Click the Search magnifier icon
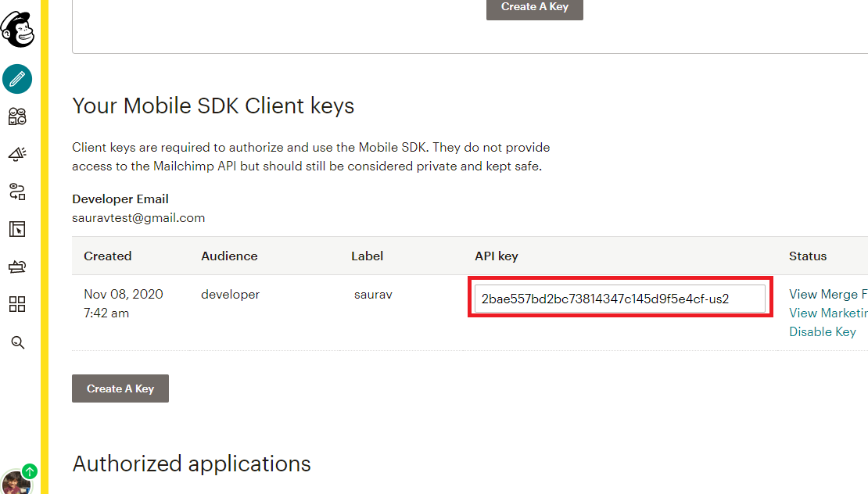The width and height of the screenshot is (868, 494). click(x=18, y=342)
